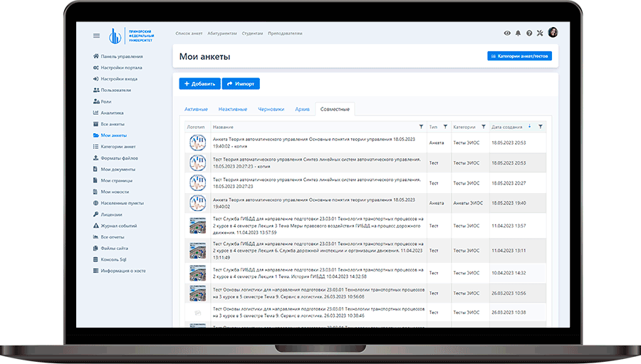
Task: Sort by Дата создания column arrow
Action: [x=529, y=127]
